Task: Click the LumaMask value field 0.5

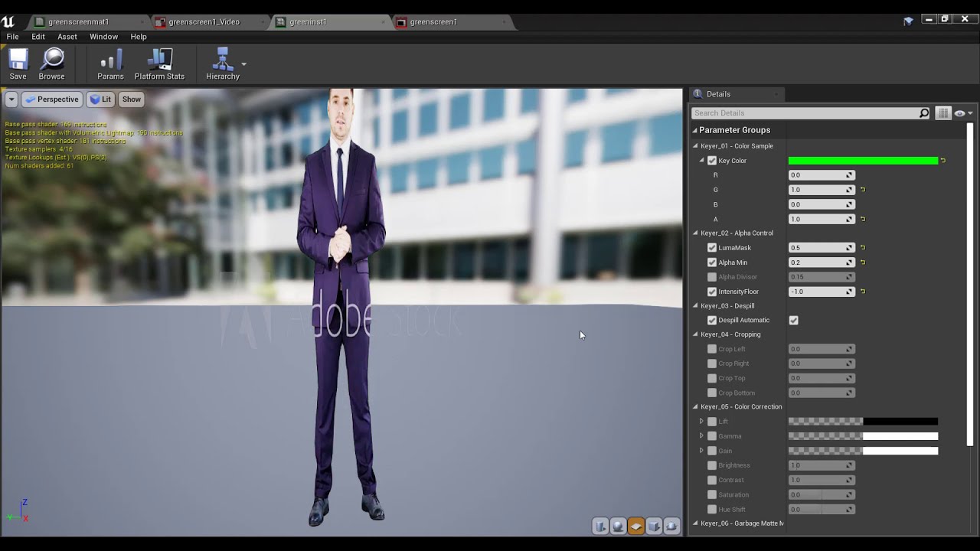Action: (x=822, y=248)
